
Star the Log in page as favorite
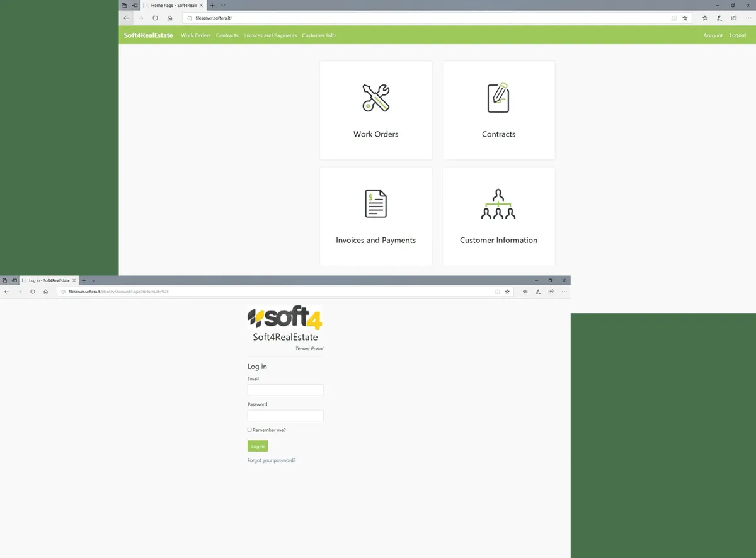pos(507,292)
